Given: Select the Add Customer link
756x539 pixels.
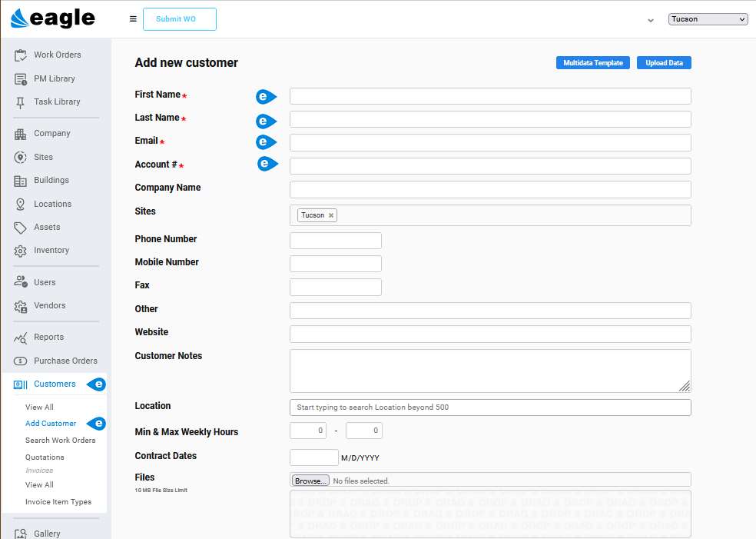Looking at the screenshot, I should pos(51,423).
